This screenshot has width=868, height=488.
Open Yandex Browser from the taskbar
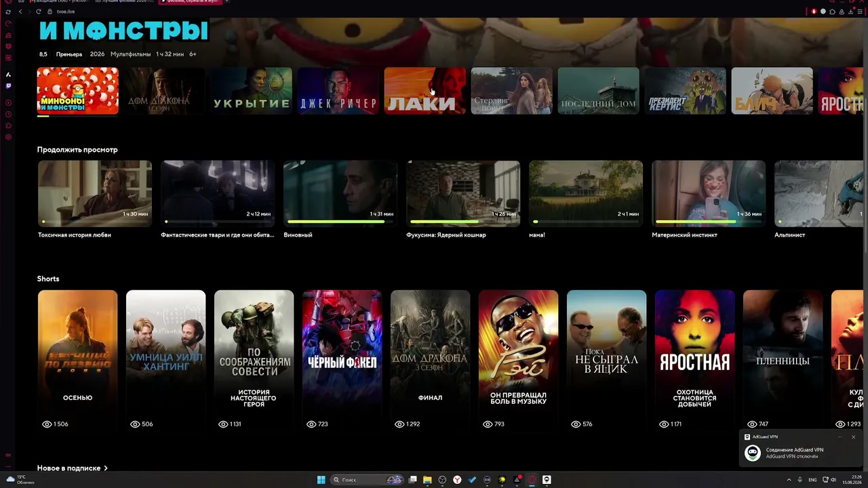pyautogui.click(x=457, y=480)
